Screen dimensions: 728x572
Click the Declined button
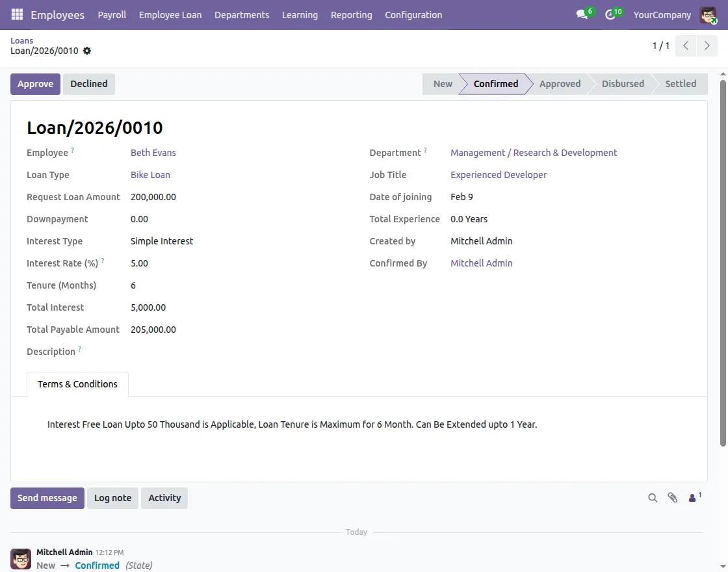click(x=88, y=83)
